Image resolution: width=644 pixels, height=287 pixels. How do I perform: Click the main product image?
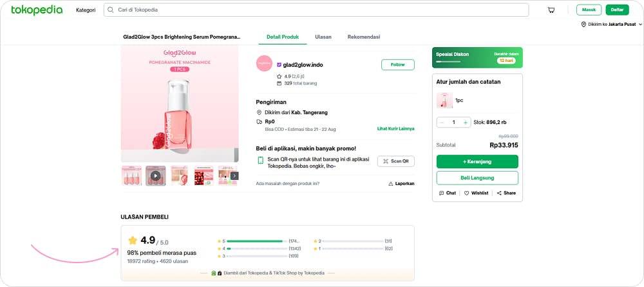[180, 104]
